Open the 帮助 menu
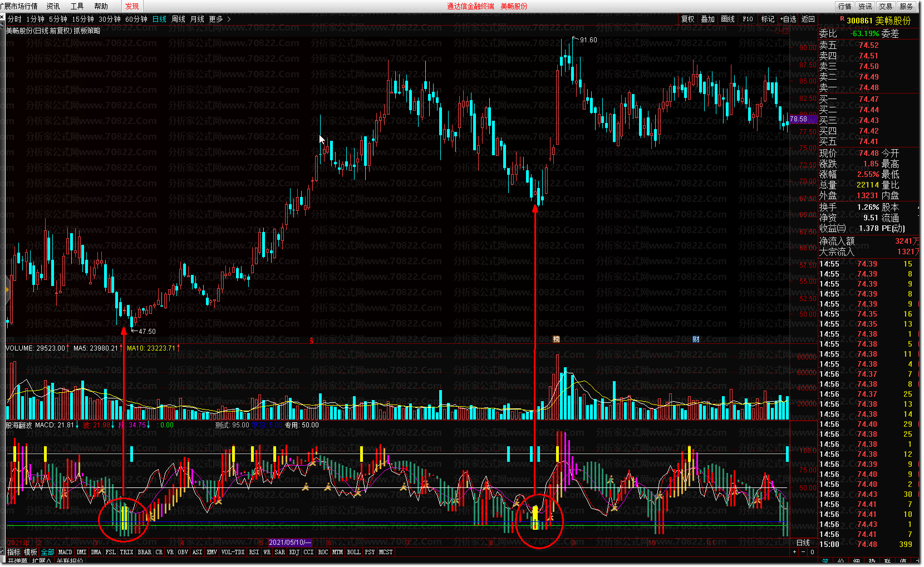924x567 pixels. (x=101, y=6)
